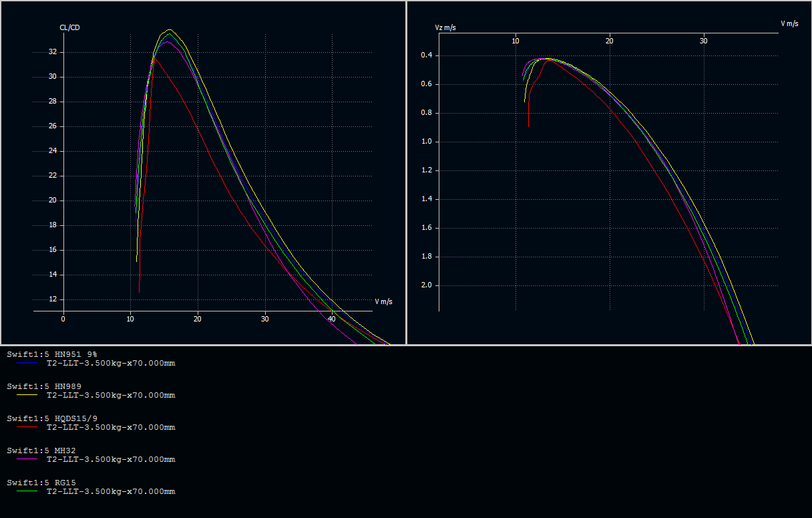Select the 'Swift1:5 HQDS15/9' legend title

click(52, 418)
